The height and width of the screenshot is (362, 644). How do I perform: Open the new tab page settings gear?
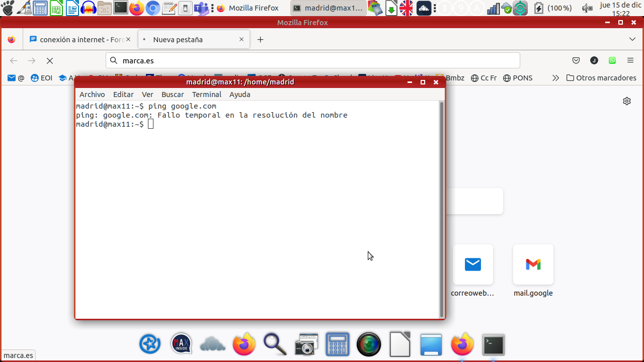pyautogui.click(x=626, y=101)
